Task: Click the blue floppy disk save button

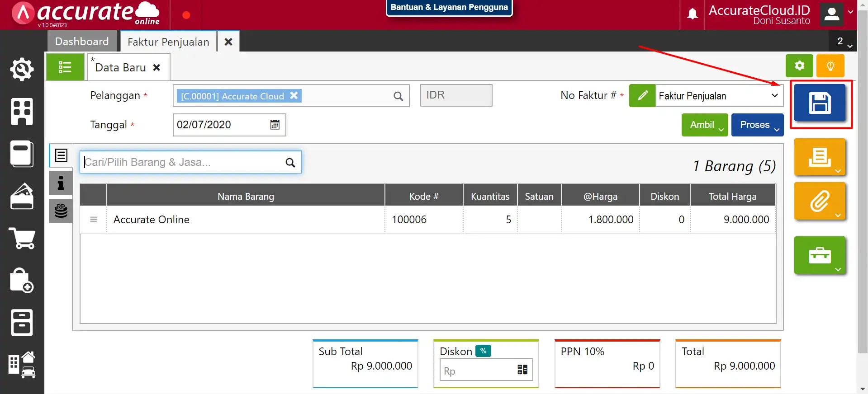Action: (820, 103)
